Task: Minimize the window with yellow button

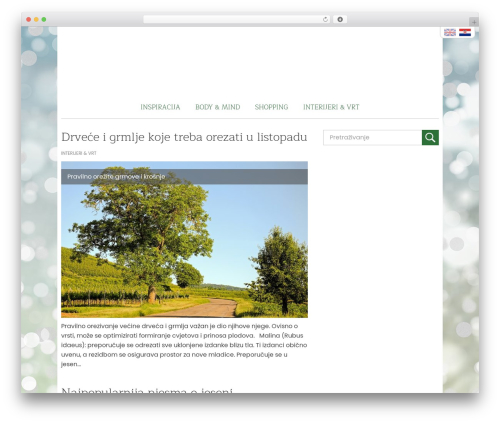Action: pos(36,19)
